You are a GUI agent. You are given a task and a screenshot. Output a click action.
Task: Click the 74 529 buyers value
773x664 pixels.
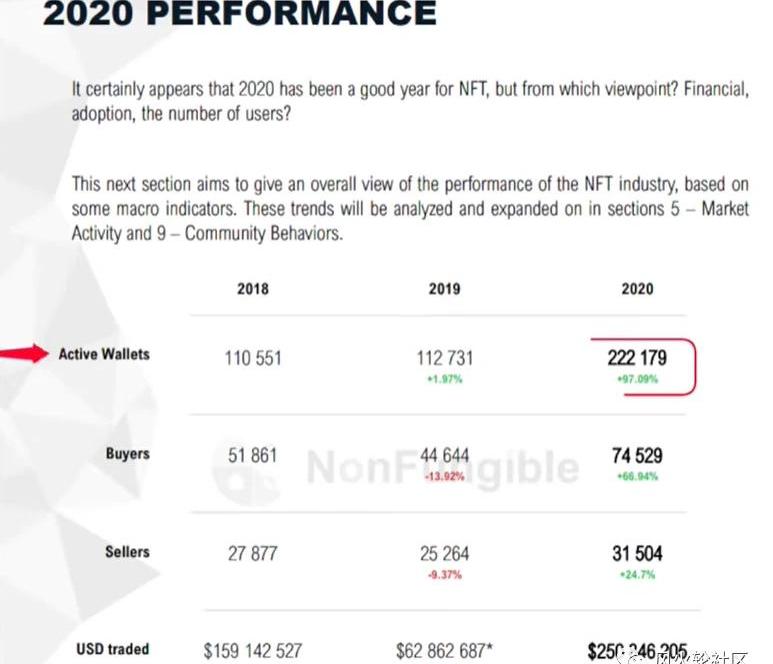(637, 455)
